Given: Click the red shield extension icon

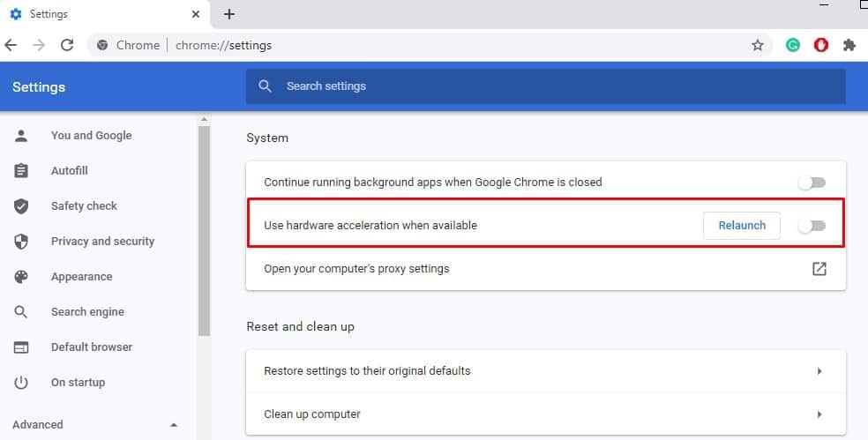Looking at the screenshot, I should [x=821, y=45].
